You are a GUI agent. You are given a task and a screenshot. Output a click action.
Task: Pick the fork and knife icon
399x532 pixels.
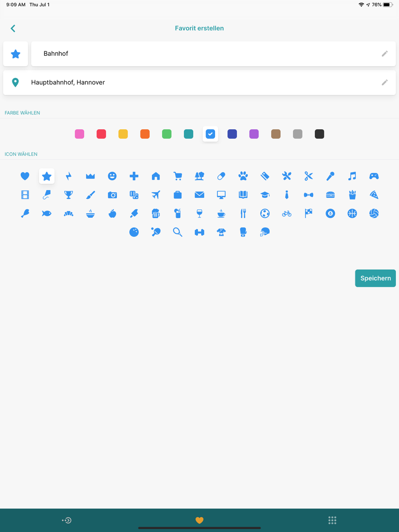[243, 214]
